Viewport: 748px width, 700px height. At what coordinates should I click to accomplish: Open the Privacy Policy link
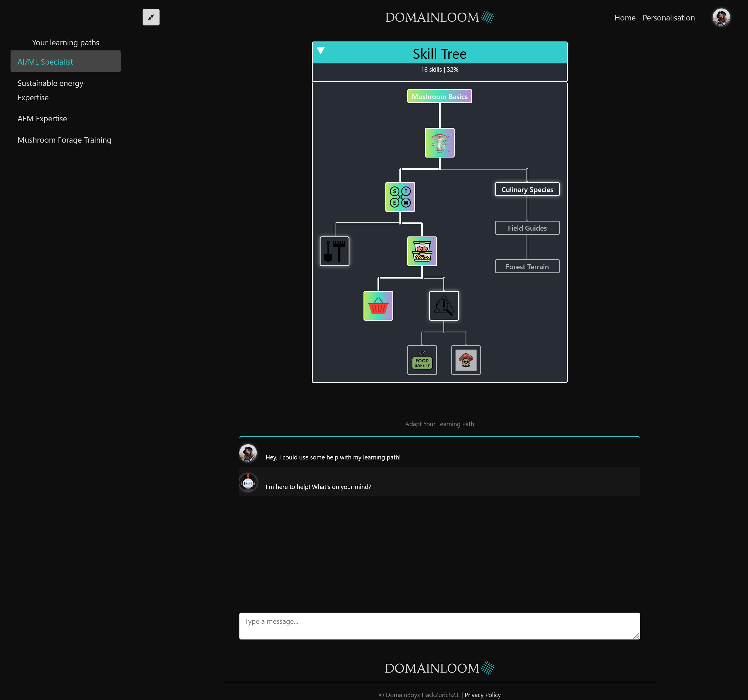coord(482,695)
